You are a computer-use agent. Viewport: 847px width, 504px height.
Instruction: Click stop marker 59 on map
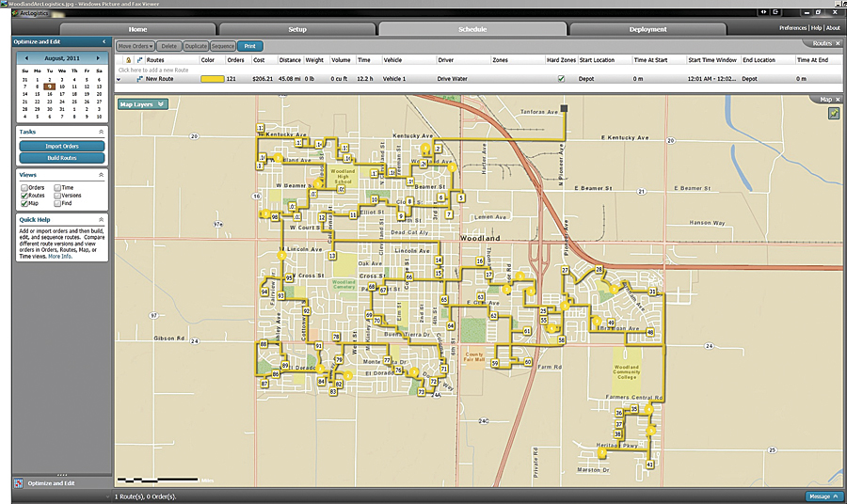tap(495, 364)
